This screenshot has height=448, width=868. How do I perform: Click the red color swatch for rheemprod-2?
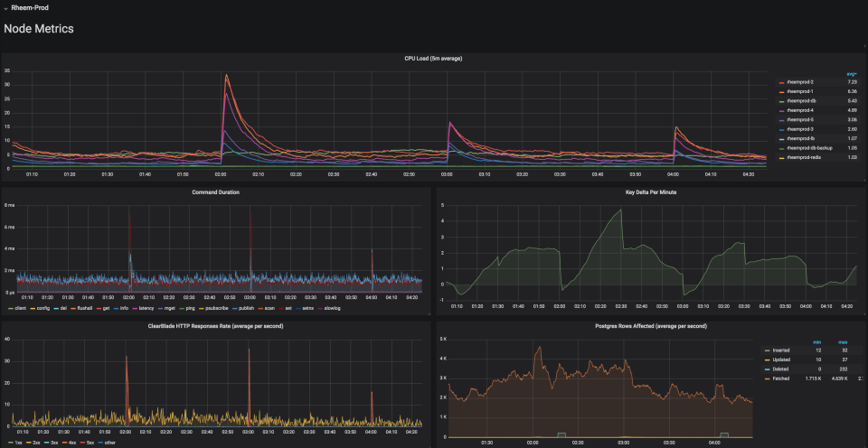point(781,82)
